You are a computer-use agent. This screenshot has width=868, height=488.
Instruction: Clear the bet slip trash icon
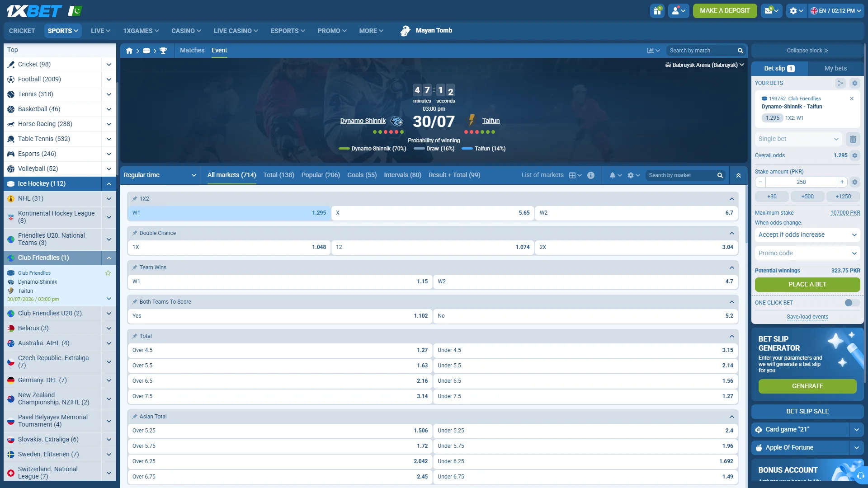pos(853,139)
